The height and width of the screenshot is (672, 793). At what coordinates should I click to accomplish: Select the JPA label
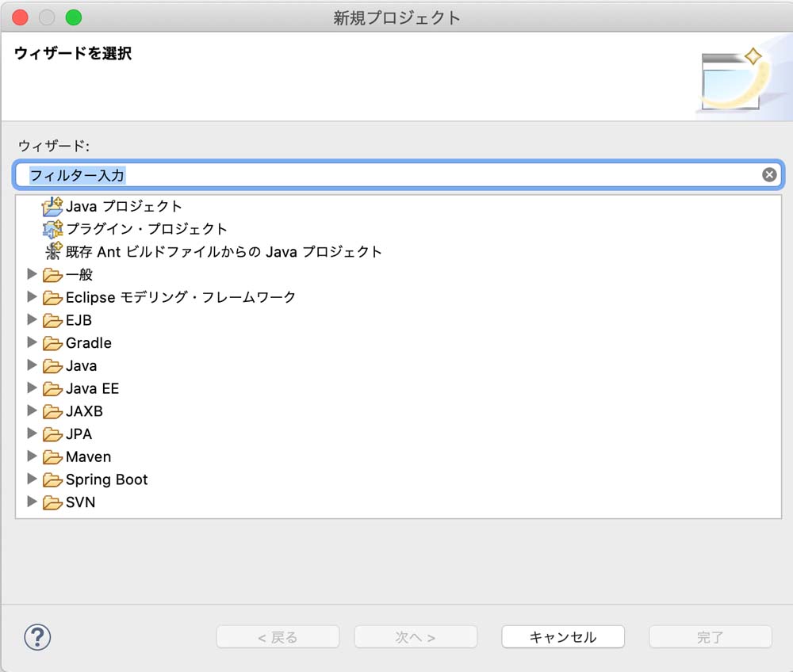coord(79,434)
